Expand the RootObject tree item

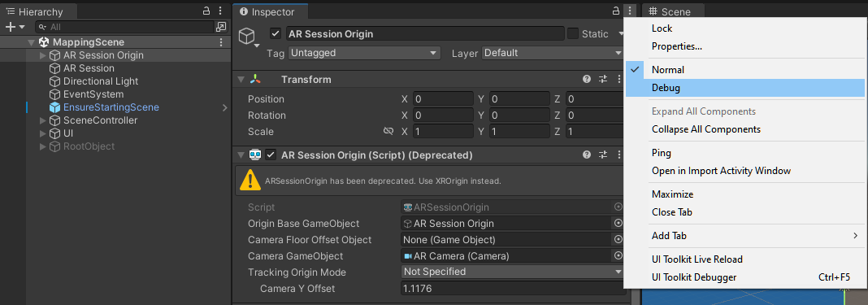(43, 146)
